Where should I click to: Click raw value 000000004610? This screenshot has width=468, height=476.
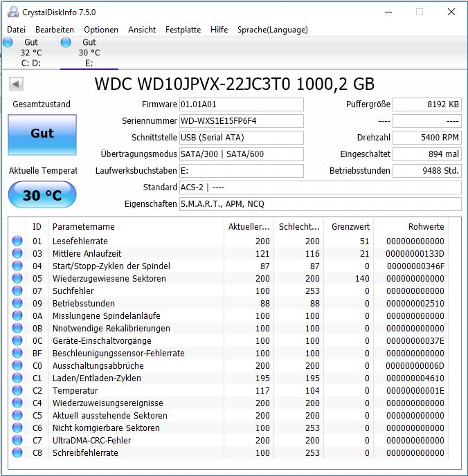[415, 378]
